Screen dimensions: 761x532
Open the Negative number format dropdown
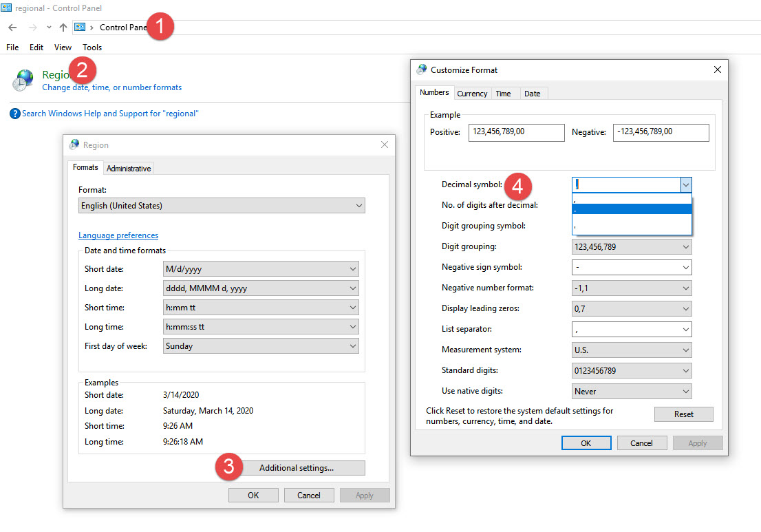coord(632,288)
